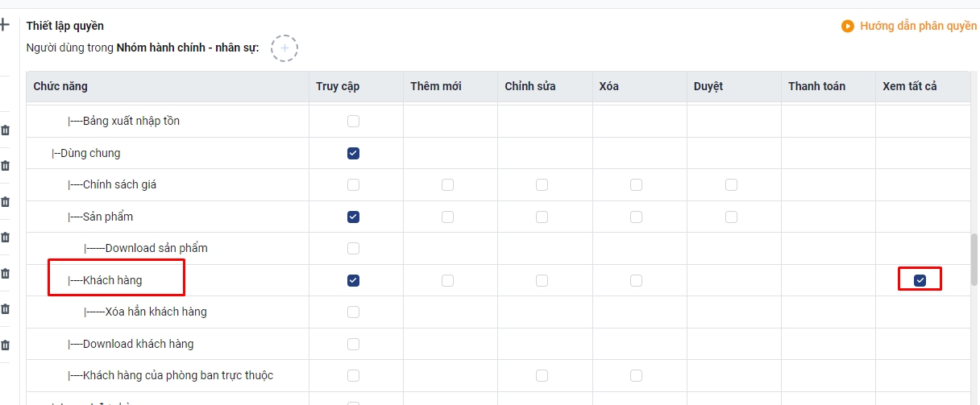
Task: Tick Duyệt checkbox for Chính sách giá
Action: (x=731, y=184)
